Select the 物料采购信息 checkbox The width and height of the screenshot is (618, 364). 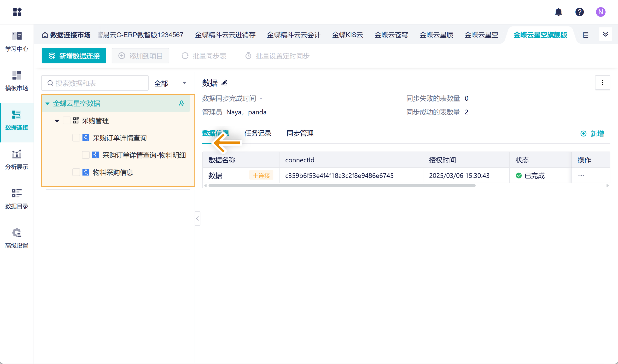76,172
